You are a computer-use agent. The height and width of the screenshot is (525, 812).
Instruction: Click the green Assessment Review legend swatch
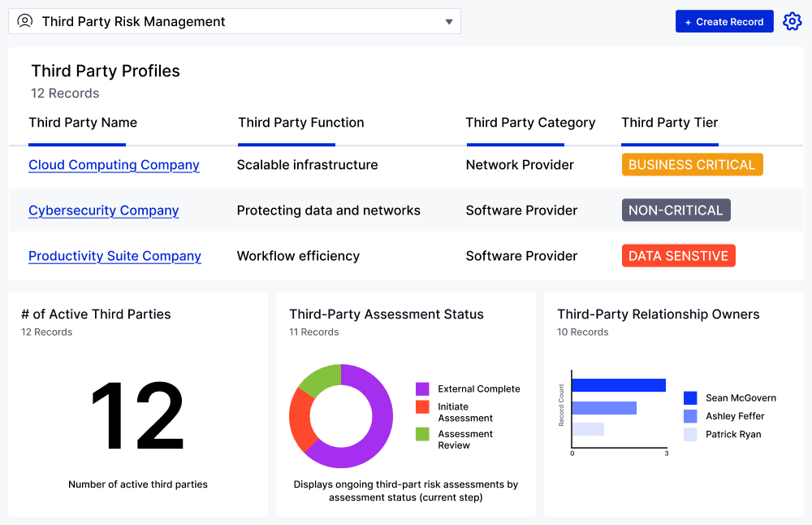coord(422,434)
